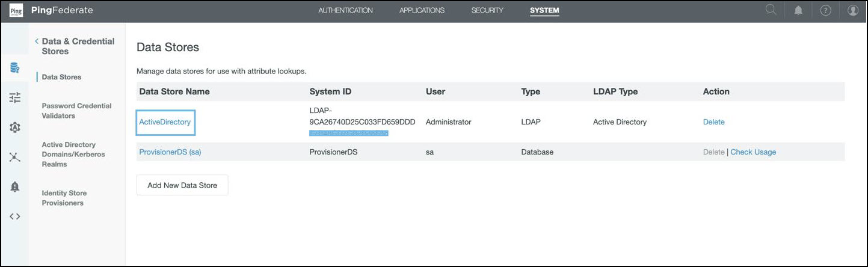
Task: Switch to the Authentication tab
Action: tap(345, 11)
